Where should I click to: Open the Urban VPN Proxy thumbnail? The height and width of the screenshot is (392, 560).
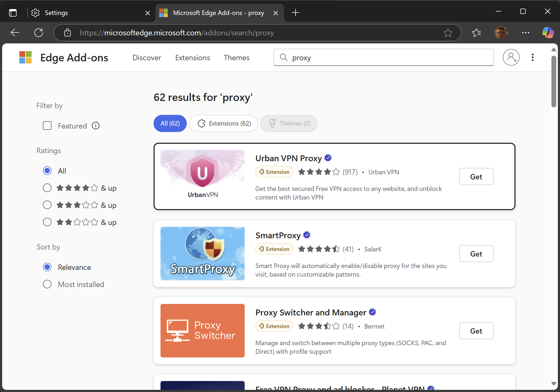pyautogui.click(x=203, y=176)
